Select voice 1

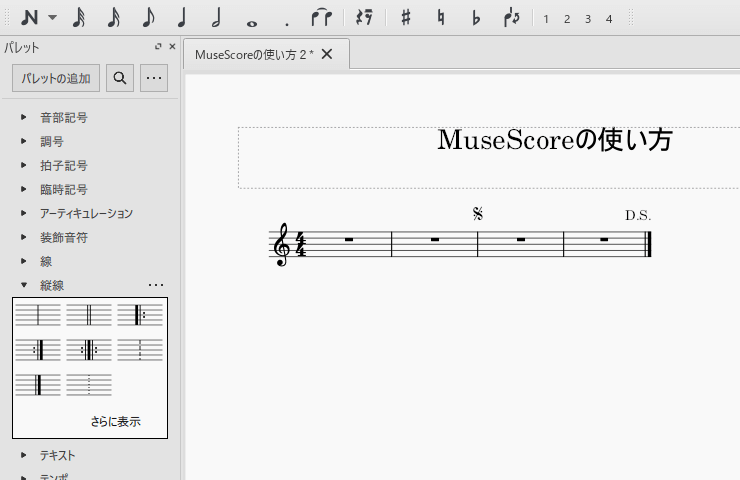point(546,19)
